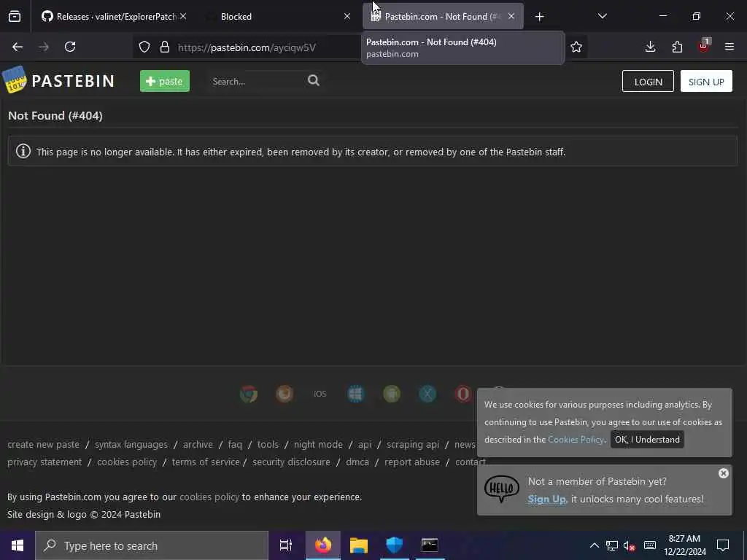List all tabs dropdown arrow
This screenshot has height=560, width=747.
602,17
